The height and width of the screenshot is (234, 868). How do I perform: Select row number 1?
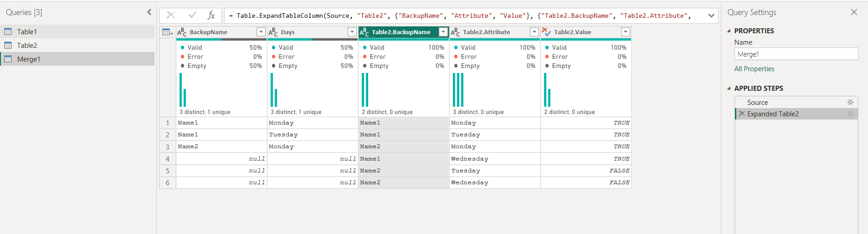point(168,123)
